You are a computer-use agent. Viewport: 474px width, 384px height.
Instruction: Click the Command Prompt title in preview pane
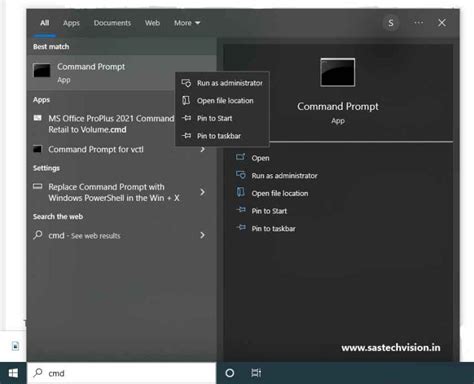coord(338,106)
